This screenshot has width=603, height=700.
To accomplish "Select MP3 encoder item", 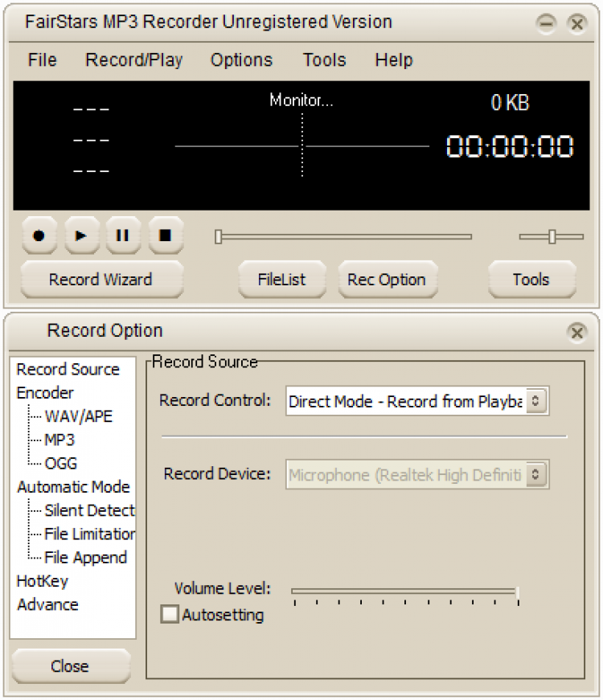I will [59, 440].
